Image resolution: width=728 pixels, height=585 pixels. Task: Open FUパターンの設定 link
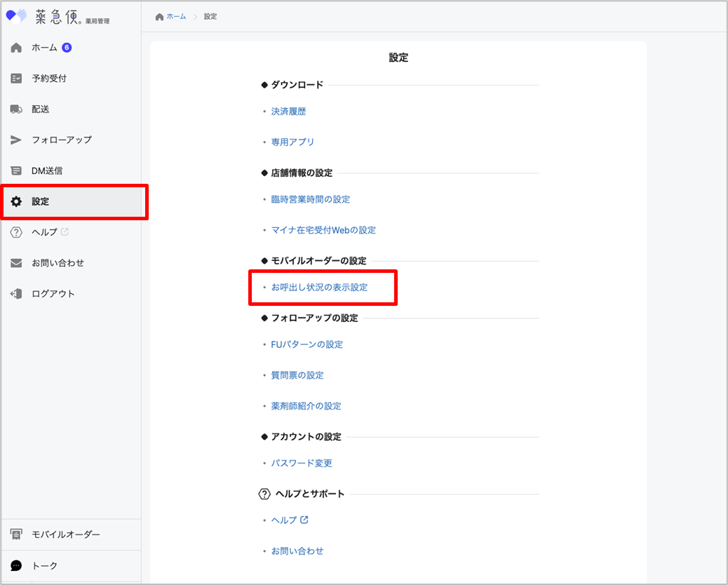click(306, 344)
